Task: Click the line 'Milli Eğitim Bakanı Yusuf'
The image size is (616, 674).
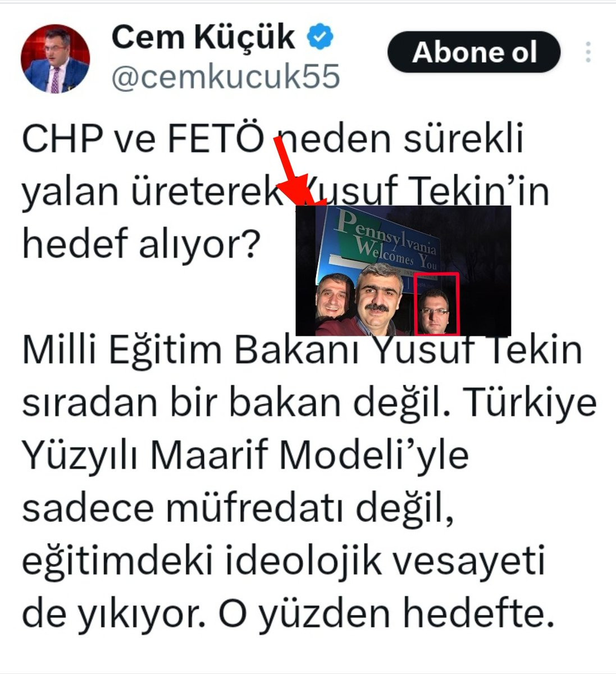Action: 302,350
